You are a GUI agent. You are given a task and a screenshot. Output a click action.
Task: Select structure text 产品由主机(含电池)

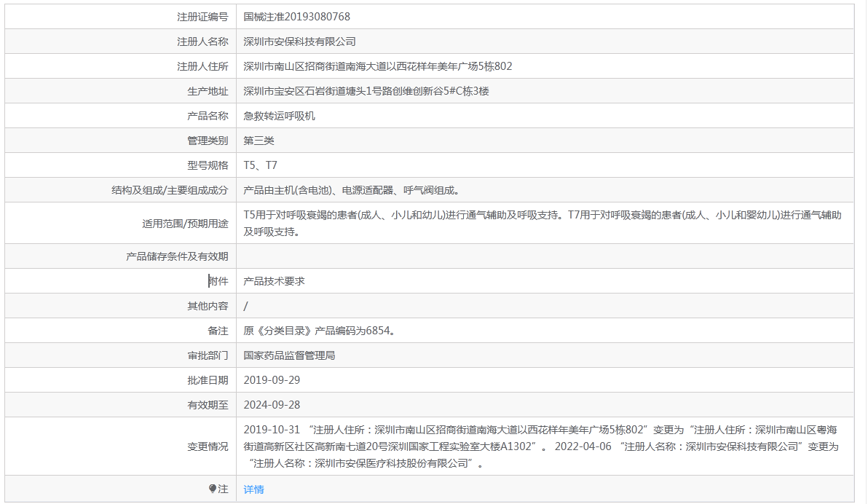coord(288,190)
